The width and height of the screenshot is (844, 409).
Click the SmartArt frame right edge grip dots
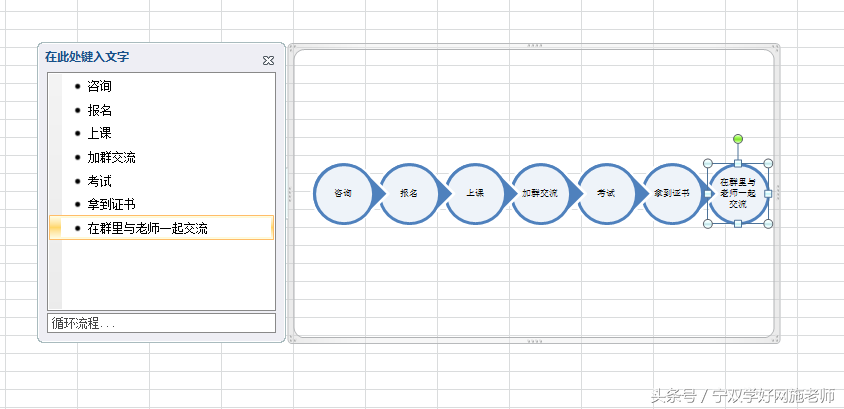pos(777,194)
